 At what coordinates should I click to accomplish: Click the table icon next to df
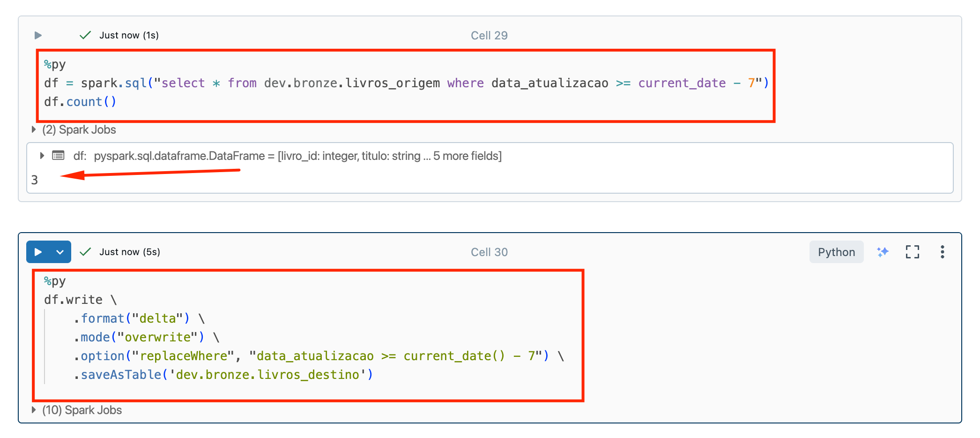point(58,156)
